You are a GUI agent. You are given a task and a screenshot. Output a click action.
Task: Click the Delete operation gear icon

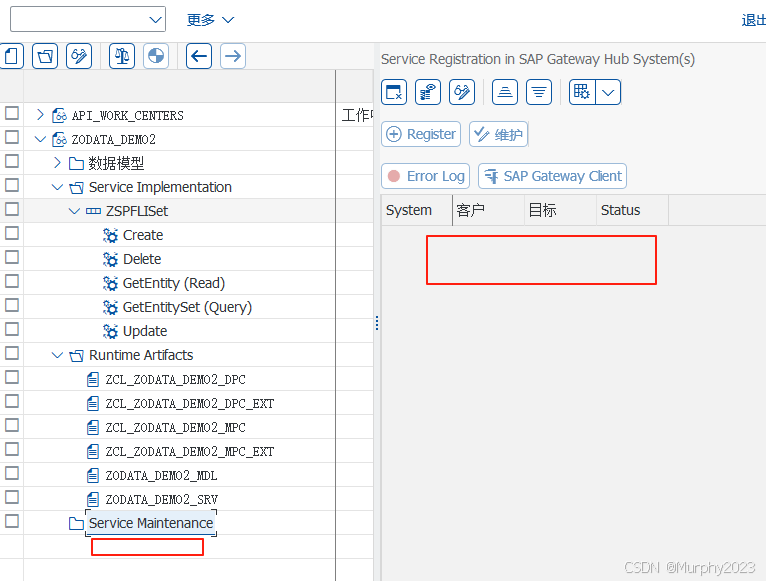(x=110, y=259)
